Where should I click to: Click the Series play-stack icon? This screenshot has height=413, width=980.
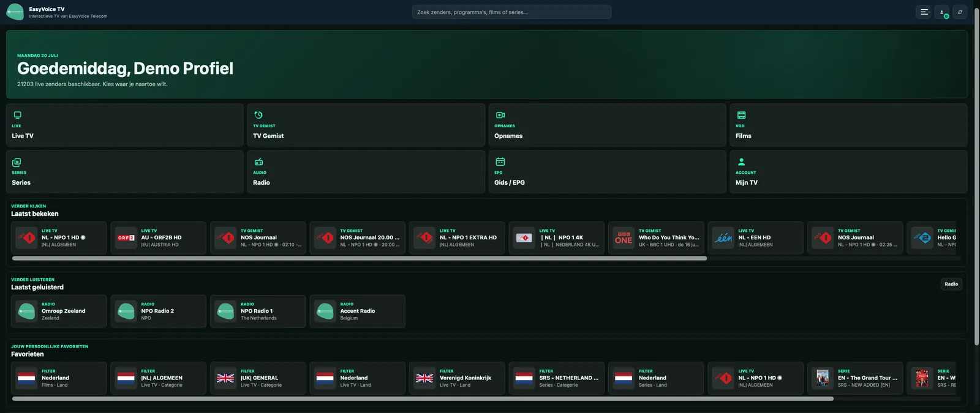(17, 162)
